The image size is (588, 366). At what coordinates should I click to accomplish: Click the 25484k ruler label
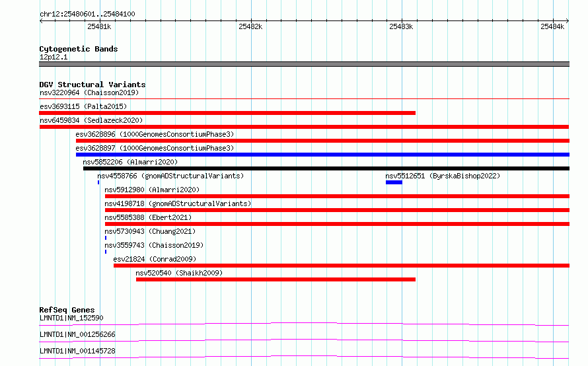(552, 26)
